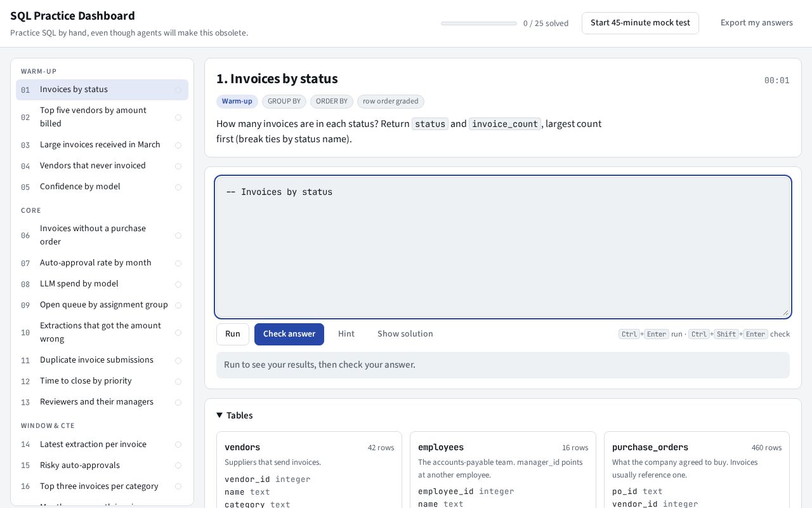812x508 pixels.
Task: Open problem 01 Invoices by status
Action: point(102,90)
